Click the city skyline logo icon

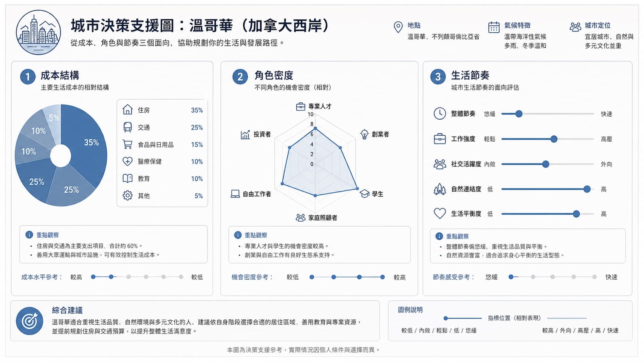[39, 32]
